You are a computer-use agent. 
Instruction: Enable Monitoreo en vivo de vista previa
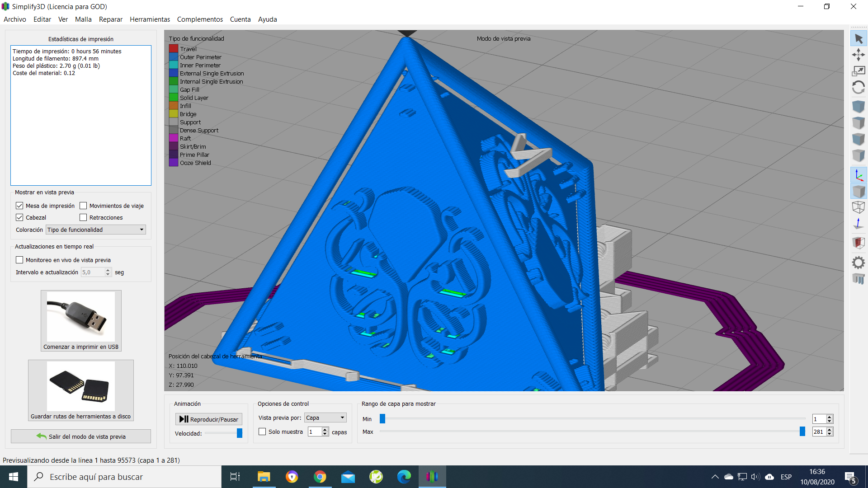tap(19, 260)
